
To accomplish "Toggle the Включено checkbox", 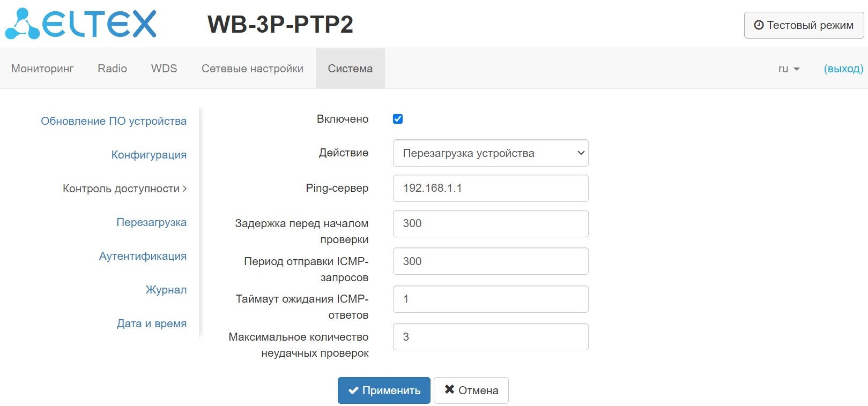I will coord(398,119).
